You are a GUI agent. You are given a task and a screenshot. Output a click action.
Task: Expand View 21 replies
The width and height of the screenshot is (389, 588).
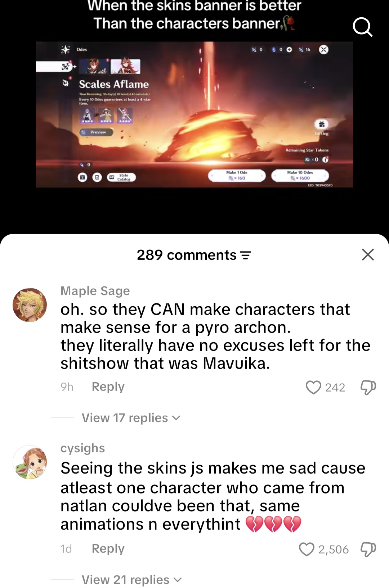131,580
